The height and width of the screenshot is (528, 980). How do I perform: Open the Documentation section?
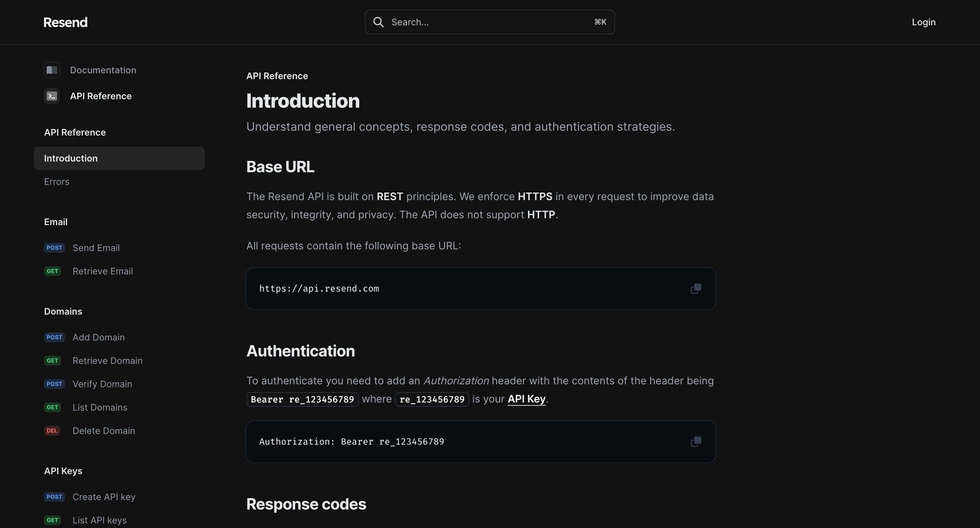tap(103, 70)
